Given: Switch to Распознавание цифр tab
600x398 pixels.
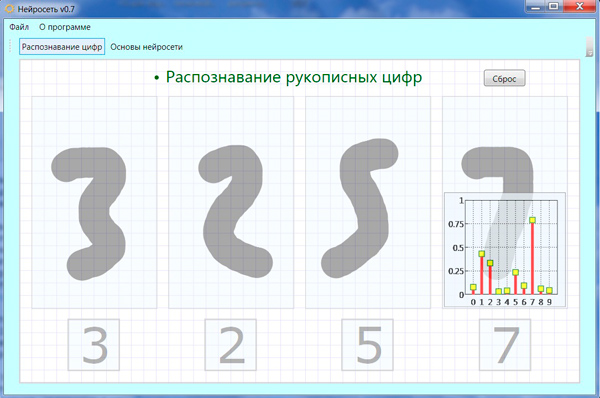Looking at the screenshot, I should click(x=62, y=47).
